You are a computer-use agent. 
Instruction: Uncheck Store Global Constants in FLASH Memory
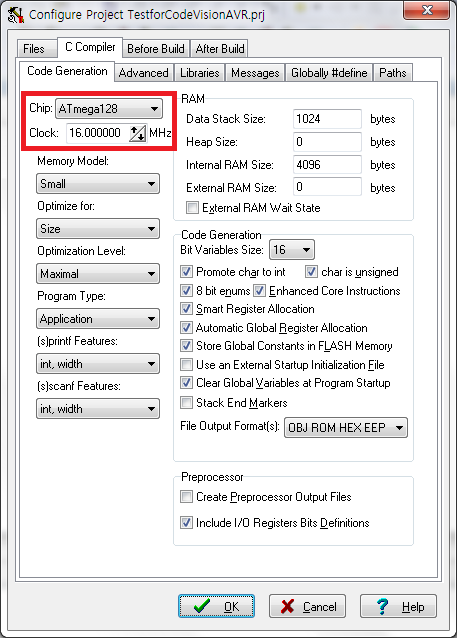point(186,345)
